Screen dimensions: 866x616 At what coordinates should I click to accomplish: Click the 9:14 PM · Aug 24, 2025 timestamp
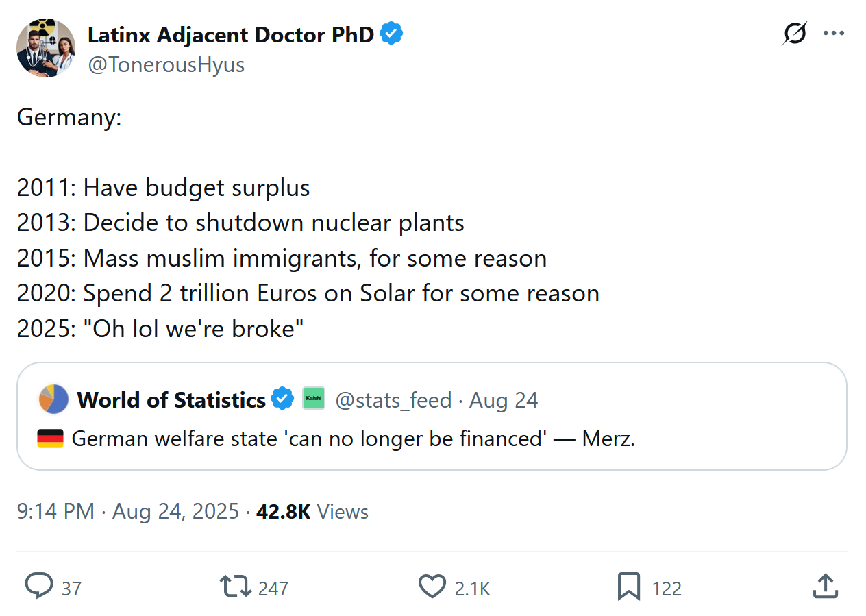click(x=127, y=512)
